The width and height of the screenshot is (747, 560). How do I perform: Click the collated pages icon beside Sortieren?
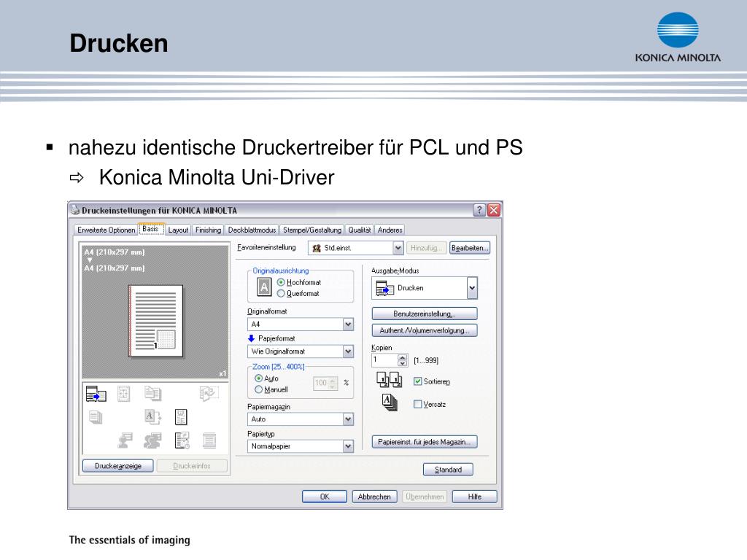[x=390, y=379]
